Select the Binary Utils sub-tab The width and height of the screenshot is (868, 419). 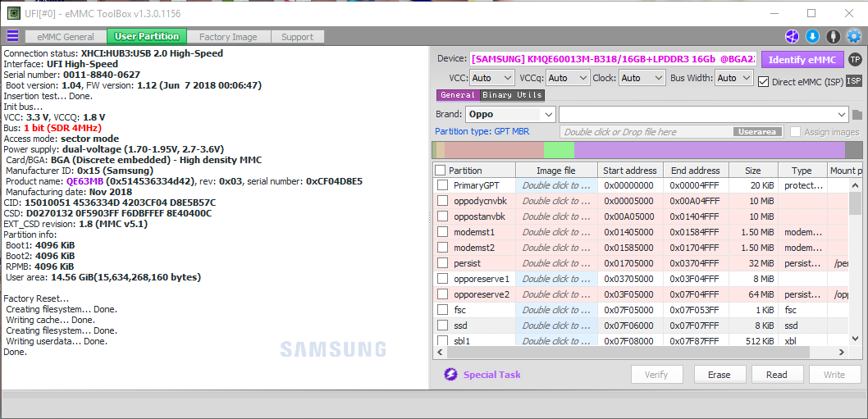pyautogui.click(x=512, y=95)
